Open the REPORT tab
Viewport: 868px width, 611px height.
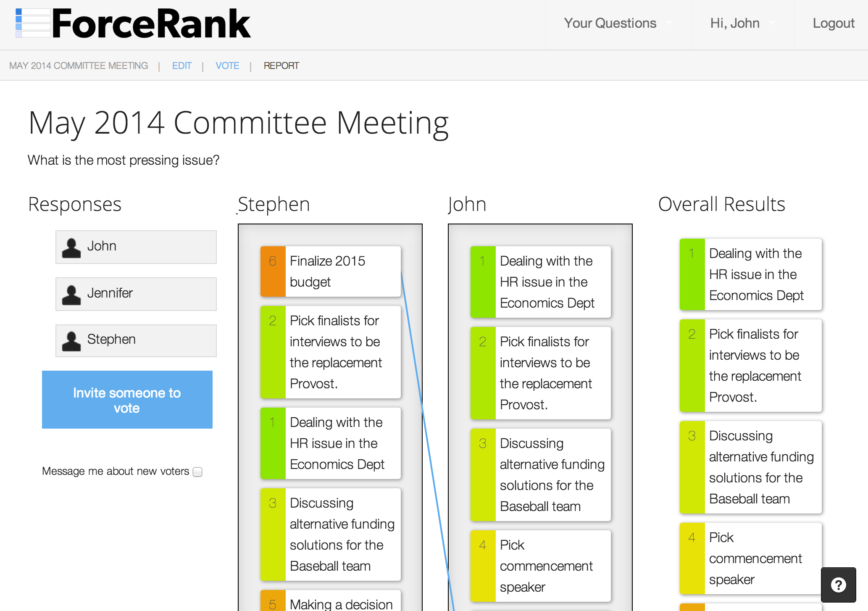coord(281,66)
